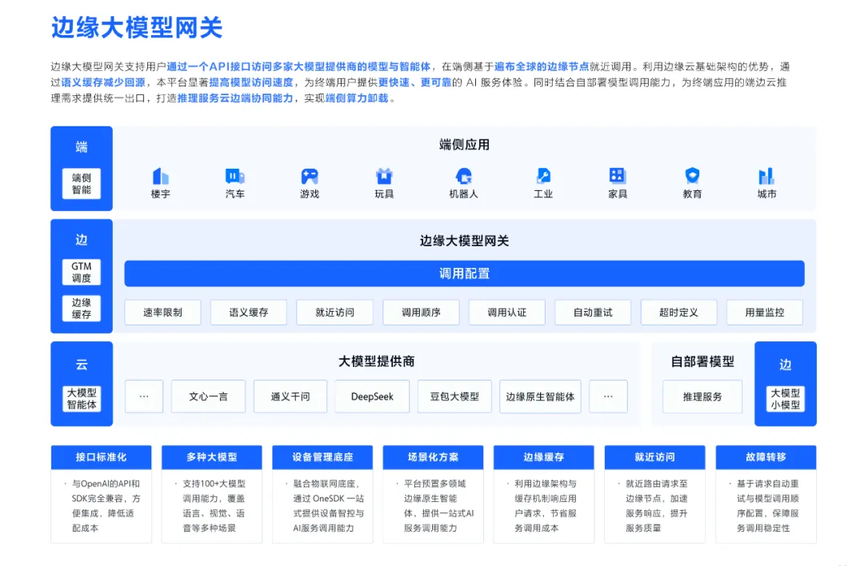This screenshot has width=864, height=566.
Task: Click the page title 边缘大模型网关
Action: [137, 28]
